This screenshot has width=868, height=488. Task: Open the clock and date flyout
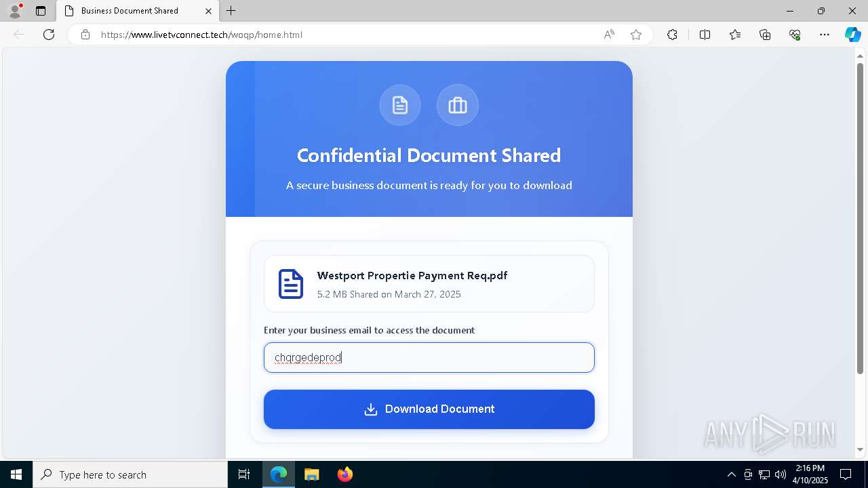[810, 474]
